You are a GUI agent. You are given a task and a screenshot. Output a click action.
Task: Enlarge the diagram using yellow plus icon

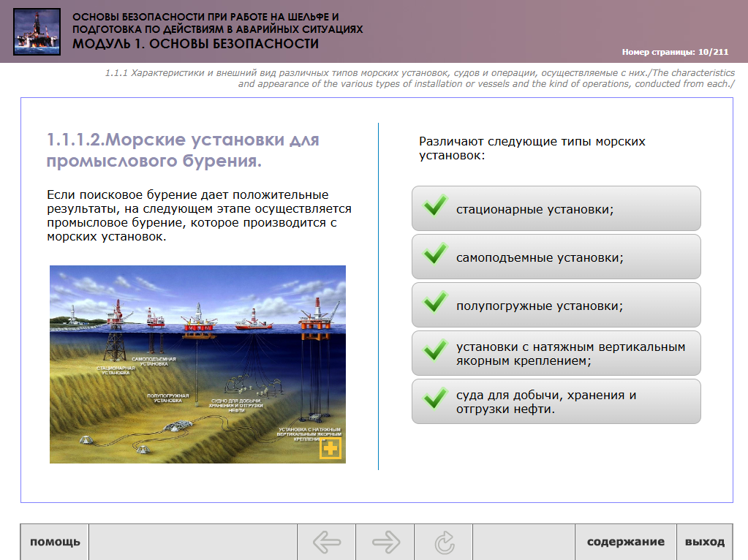point(330,448)
